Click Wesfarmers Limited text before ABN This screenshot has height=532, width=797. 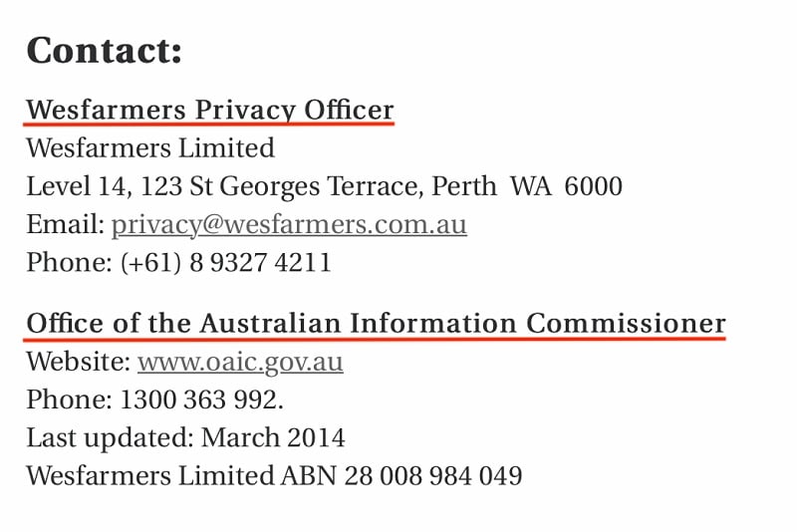coord(150,476)
